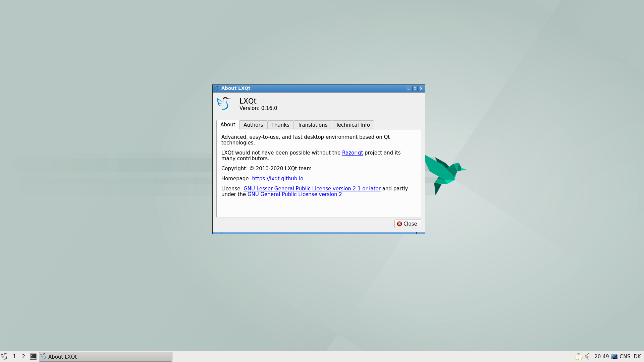
Task: Open GNU Lesser General Public License link
Action: 312,189
